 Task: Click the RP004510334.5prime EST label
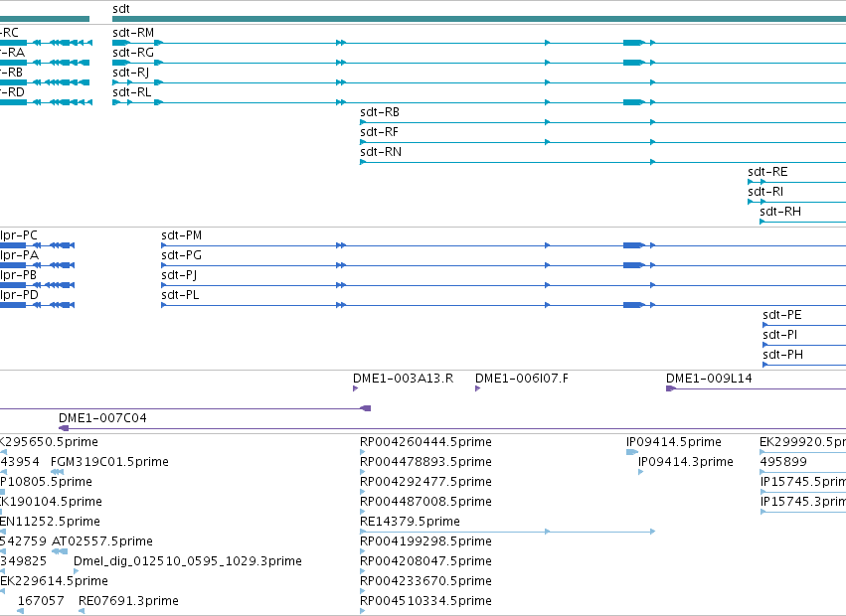click(425, 601)
